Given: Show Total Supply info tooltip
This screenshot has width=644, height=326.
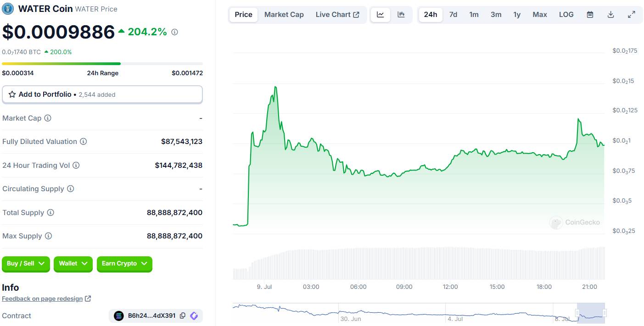Looking at the screenshot, I should (50, 213).
